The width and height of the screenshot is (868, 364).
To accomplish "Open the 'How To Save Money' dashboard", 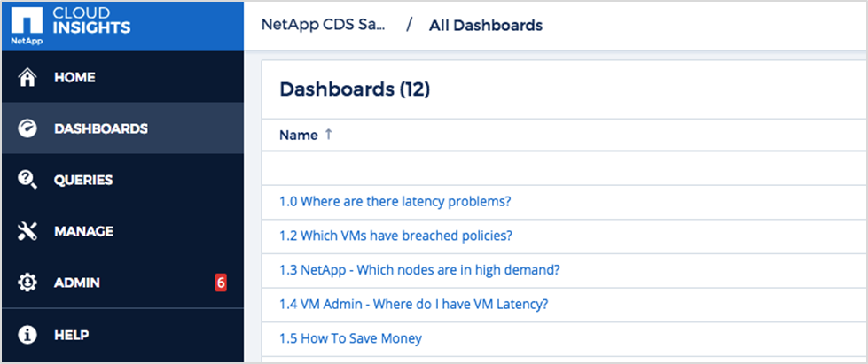I will [x=350, y=338].
